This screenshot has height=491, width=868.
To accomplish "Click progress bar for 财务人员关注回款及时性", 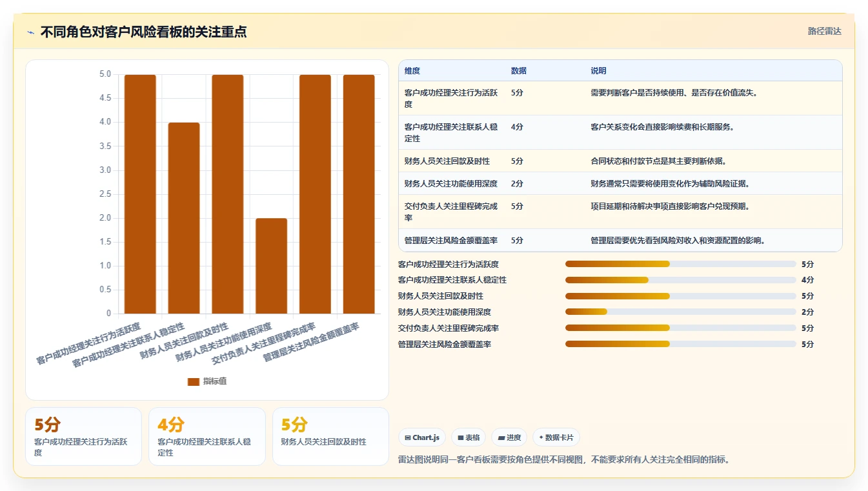I will coord(681,296).
